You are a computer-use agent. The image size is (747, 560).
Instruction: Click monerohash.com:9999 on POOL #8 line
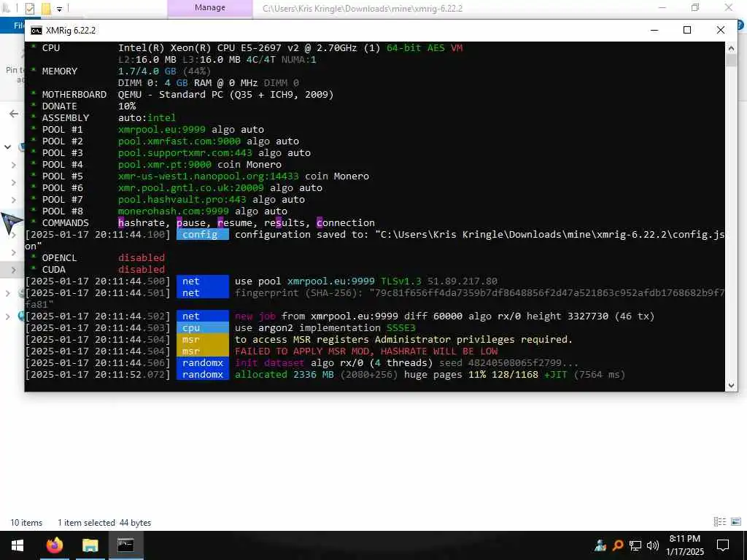click(174, 211)
